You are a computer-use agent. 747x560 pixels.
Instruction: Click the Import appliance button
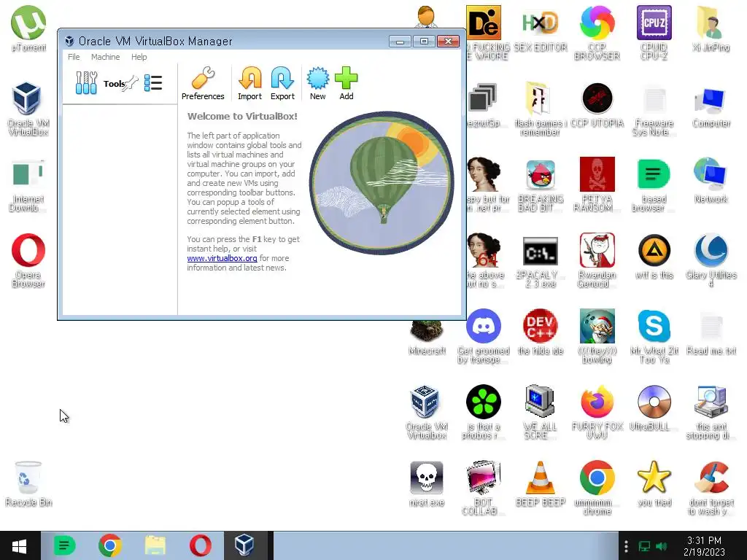click(x=249, y=83)
